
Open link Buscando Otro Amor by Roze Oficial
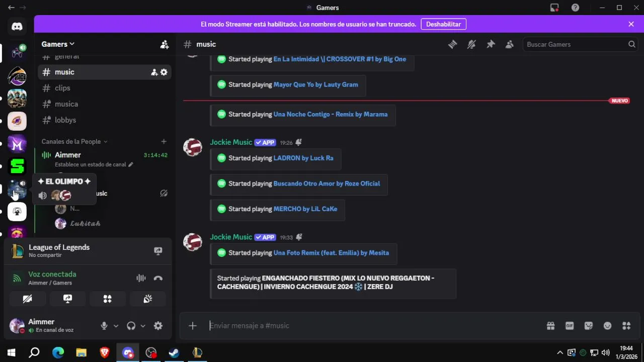tap(327, 184)
